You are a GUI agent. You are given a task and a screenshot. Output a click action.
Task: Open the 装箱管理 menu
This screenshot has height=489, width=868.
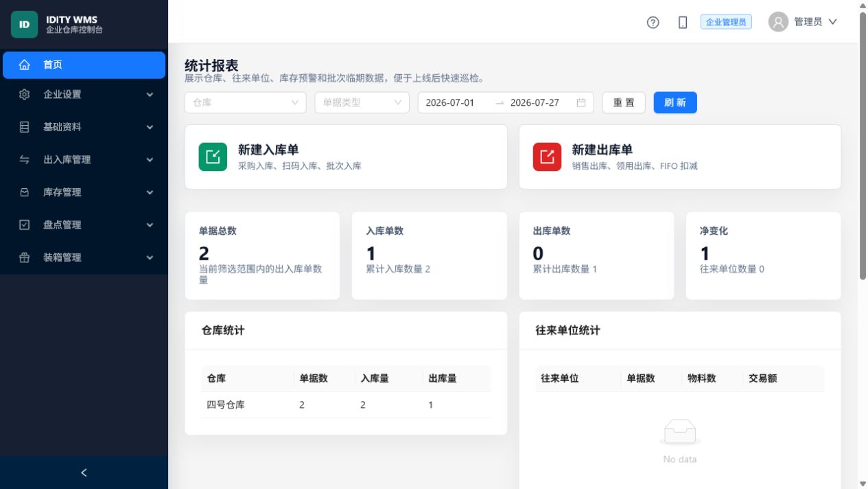84,258
